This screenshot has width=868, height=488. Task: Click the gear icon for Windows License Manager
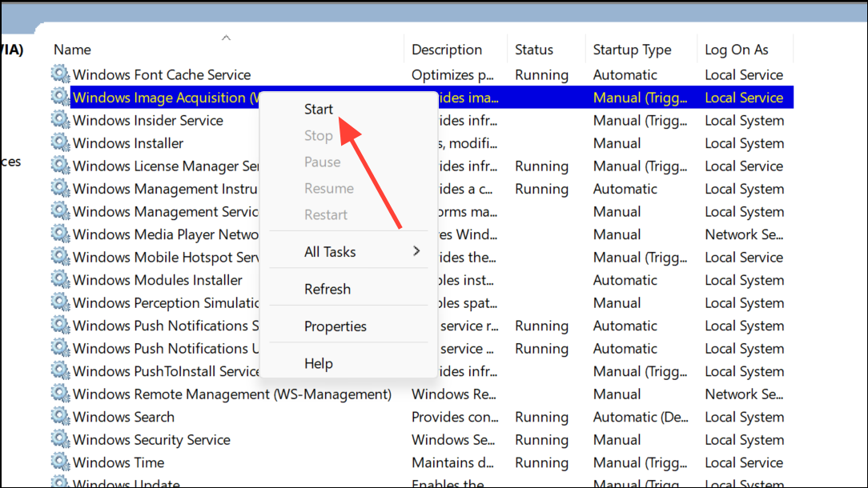[60, 165]
